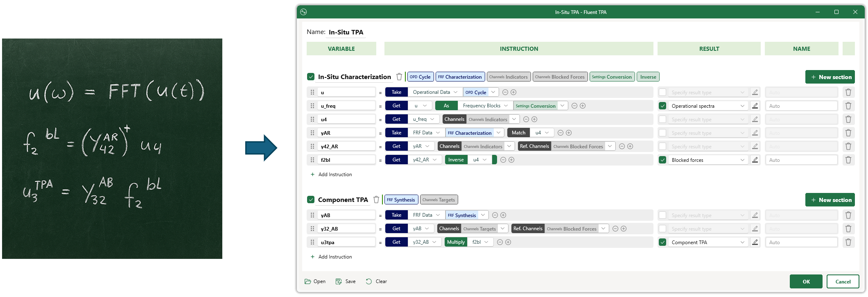Delete the u3tpa row using its trash icon
This screenshot has width=868, height=297.
(848, 242)
